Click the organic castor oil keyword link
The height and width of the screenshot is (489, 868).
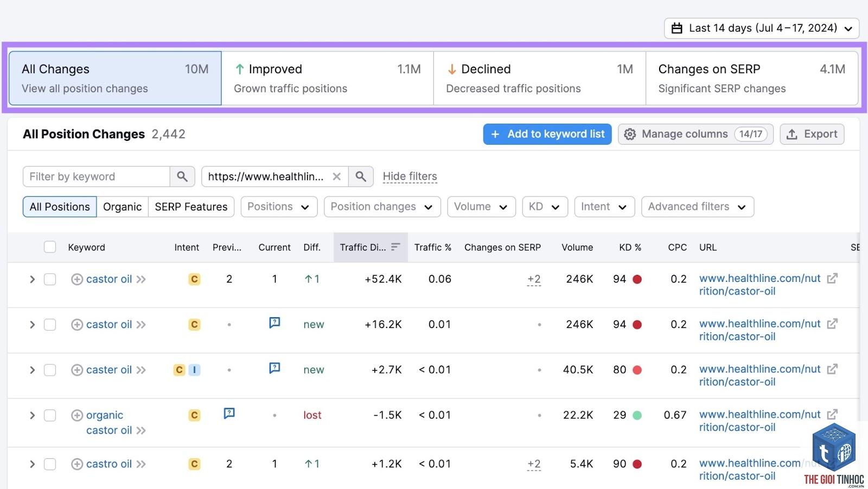coord(108,423)
